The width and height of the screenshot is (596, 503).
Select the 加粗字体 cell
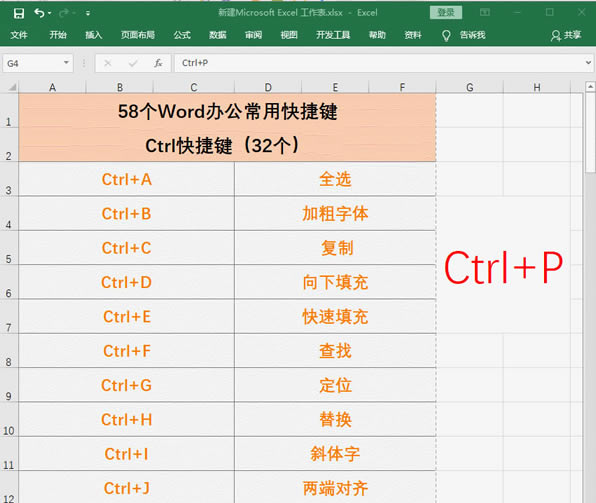[335, 214]
